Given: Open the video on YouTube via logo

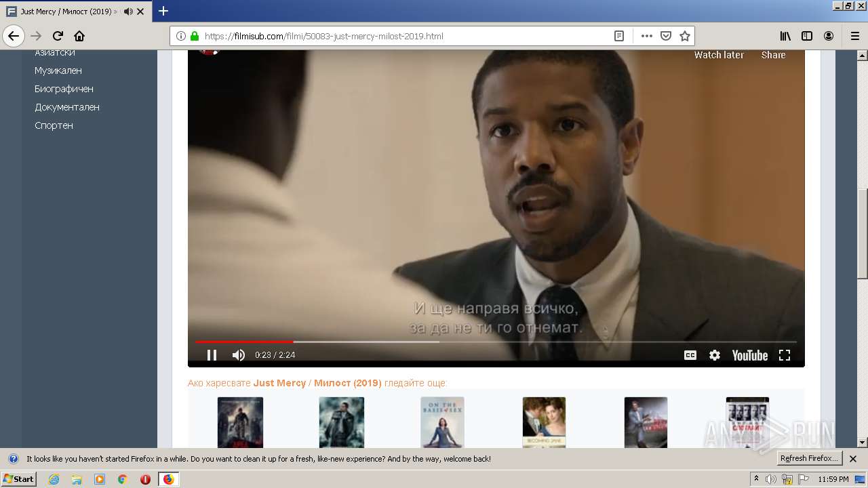Looking at the screenshot, I should click(750, 355).
